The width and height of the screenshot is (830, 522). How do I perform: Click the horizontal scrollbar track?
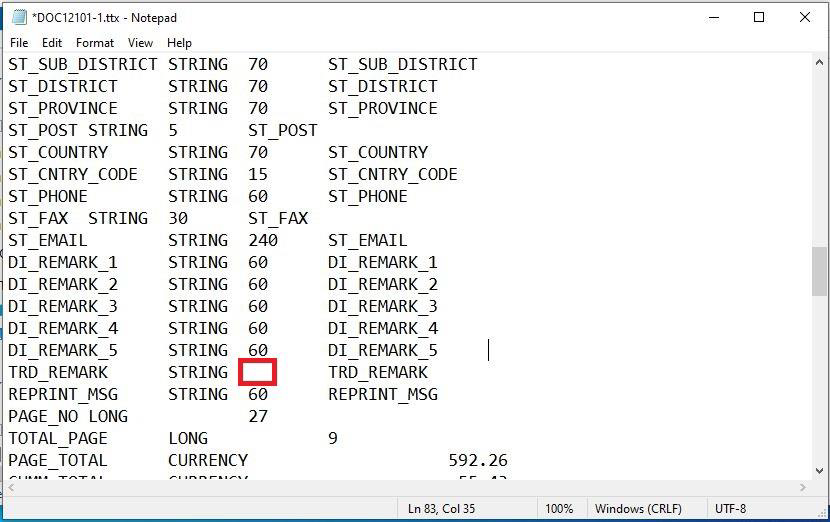point(400,487)
